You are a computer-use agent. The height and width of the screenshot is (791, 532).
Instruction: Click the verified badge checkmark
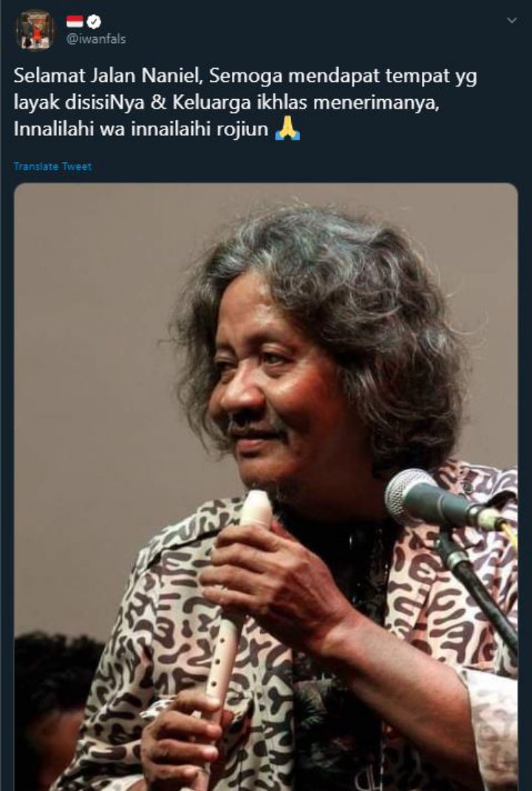[x=94, y=21]
